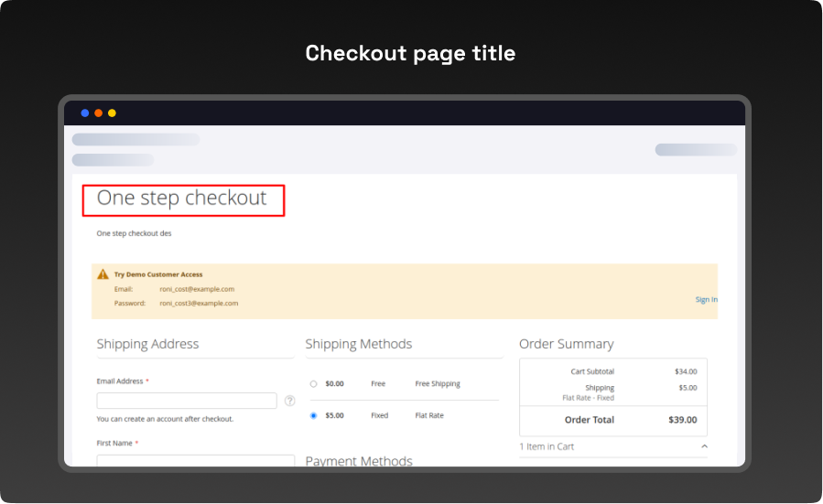The image size is (823, 504).
Task: Click inside the Email Address input field
Action: pos(186,401)
